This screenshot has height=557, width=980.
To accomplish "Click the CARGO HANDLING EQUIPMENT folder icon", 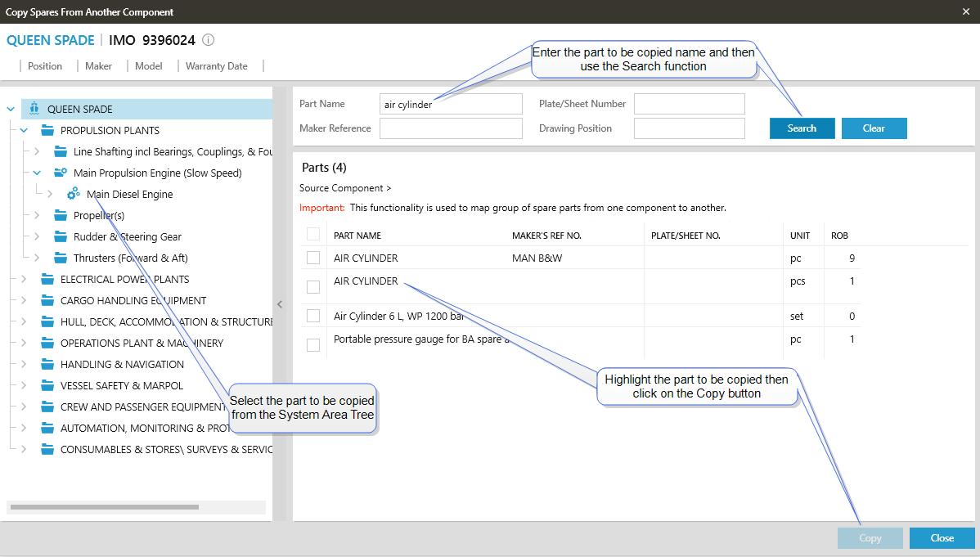I will (x=47, y=300).
